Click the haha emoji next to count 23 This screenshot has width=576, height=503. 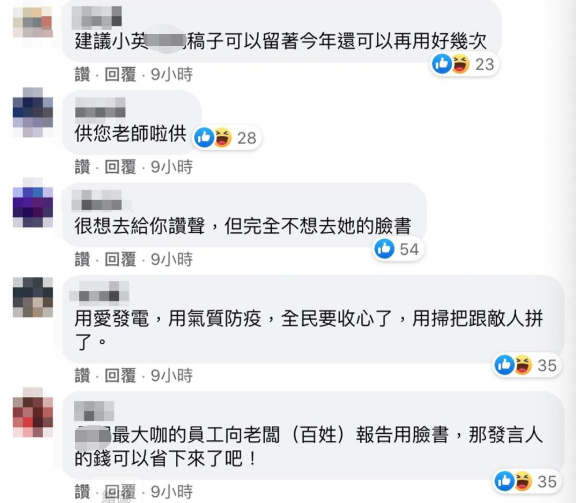coord(461,64)
